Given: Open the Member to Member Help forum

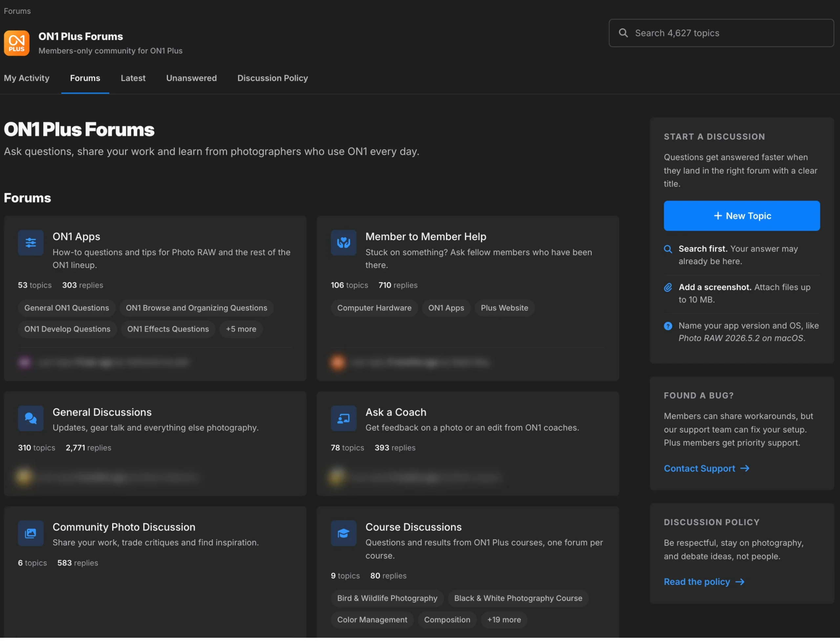Looking at the screenshot, I should point(426,237).
